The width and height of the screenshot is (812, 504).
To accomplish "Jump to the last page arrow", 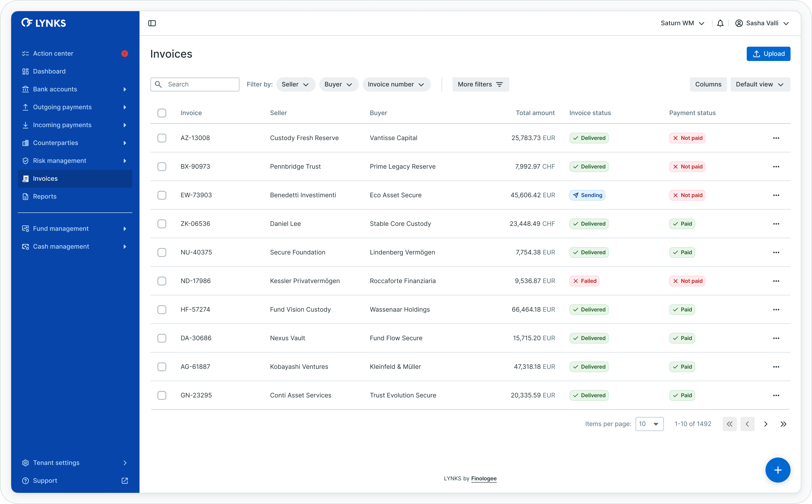I will point(783,424).
